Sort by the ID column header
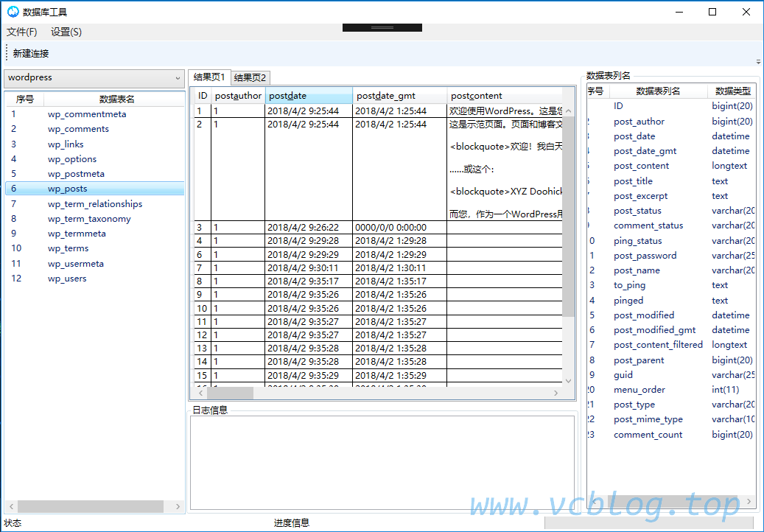 click(203, 96)
